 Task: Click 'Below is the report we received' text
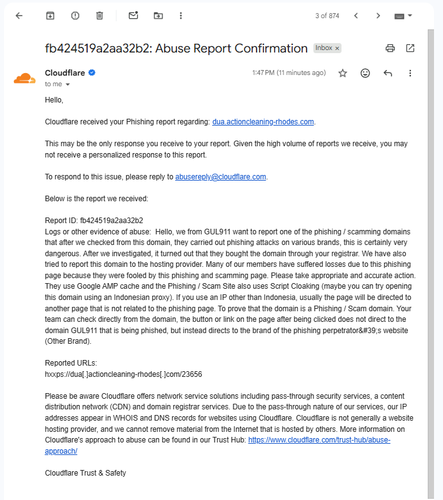tap(96, 199)
